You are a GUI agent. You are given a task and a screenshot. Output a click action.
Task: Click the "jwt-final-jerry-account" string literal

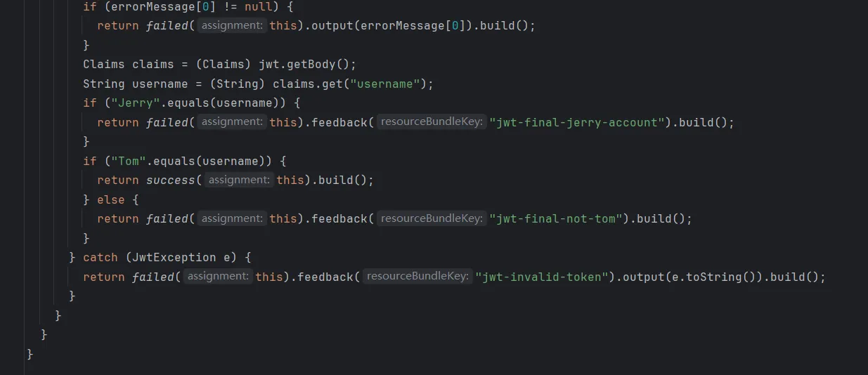coord(577,122)
